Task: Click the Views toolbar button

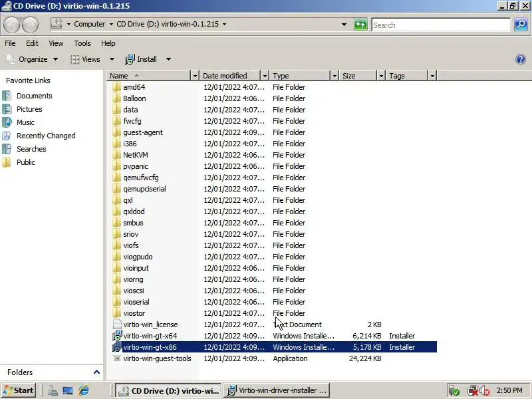Action: click(x=85, y=59)
